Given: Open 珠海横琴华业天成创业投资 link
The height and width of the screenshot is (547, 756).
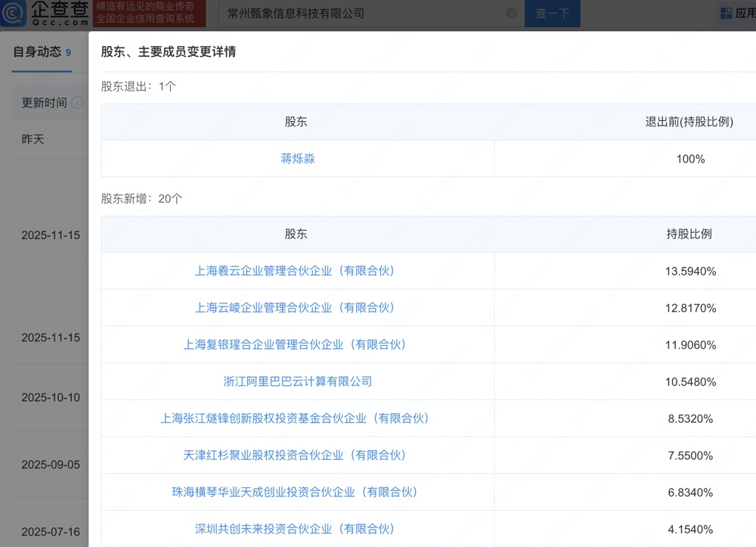Looking at the screenshot, I should pos(295,493).
